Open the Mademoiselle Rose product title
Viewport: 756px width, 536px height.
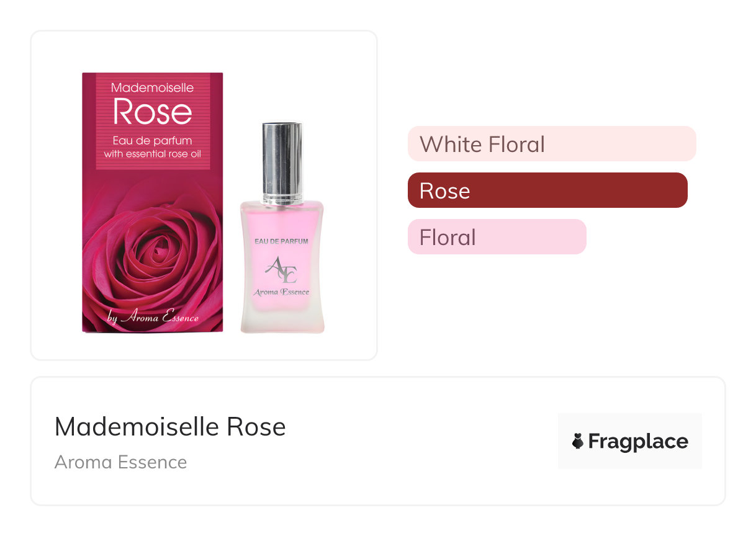(170, 427)
